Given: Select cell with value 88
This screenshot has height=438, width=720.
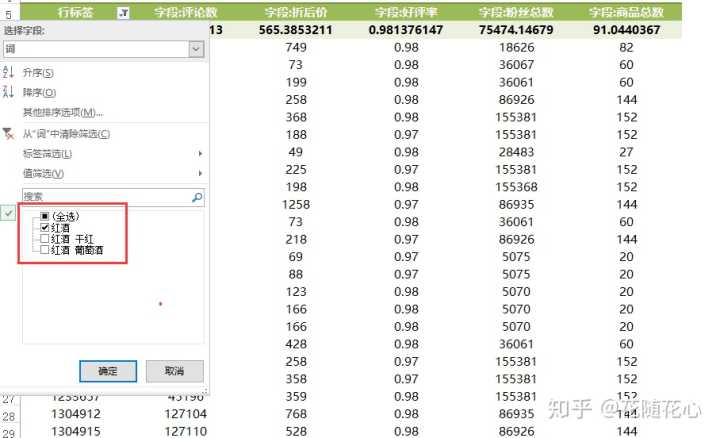Looking at the screenshot, I should coord(296,274).
